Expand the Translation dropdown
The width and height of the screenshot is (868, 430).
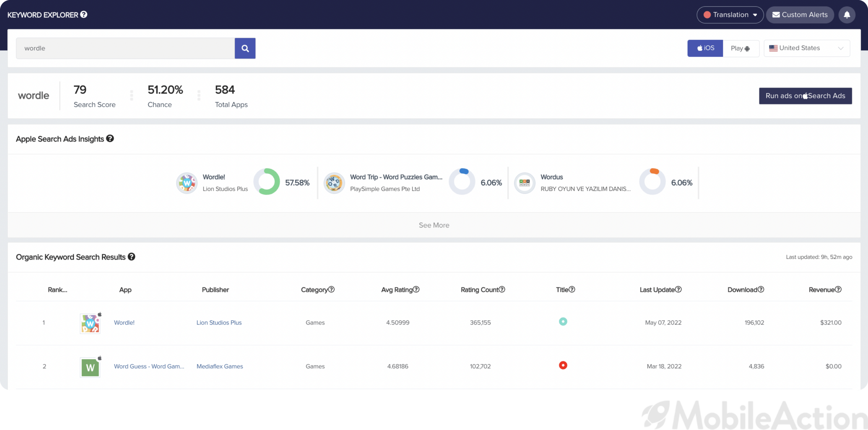click(x=730, y=15)
